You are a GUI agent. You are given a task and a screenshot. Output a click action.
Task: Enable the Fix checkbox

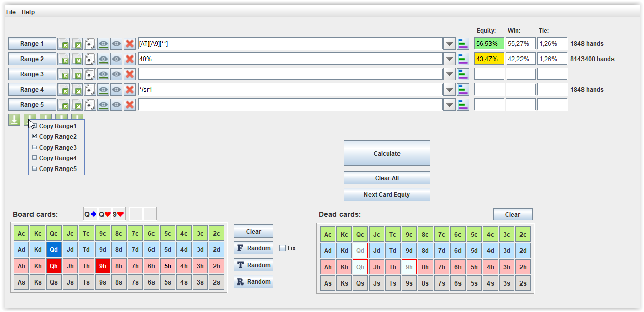pos(283,248)
